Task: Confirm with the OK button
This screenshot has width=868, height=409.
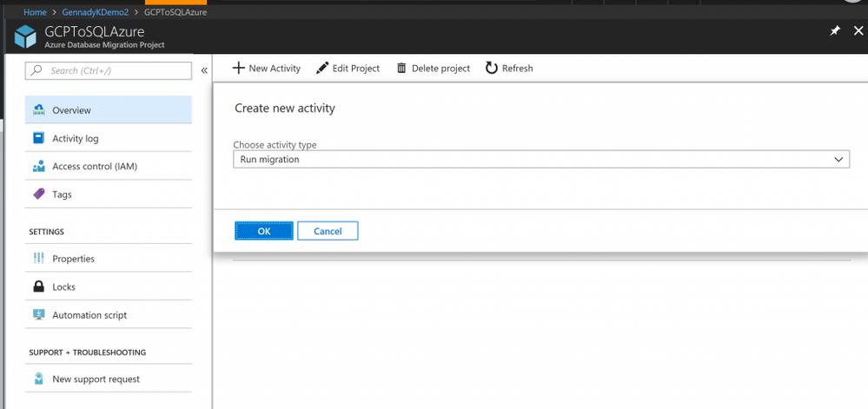Action: point(264,231)
